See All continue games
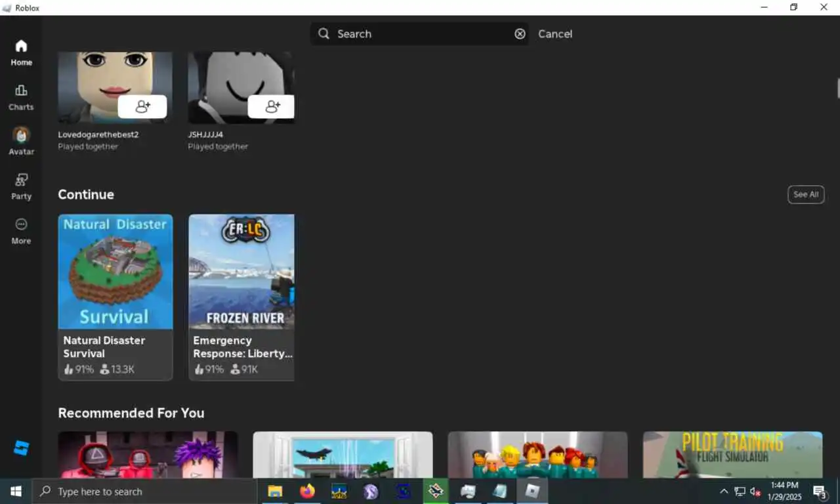Image resolution: width=840 pixels, height=504 pixels. pos(806,194)
